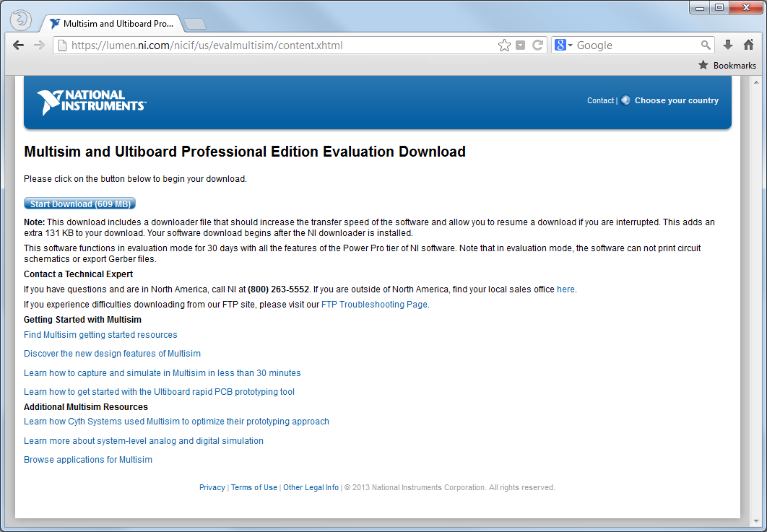The width and height of the screenshot is (767, 532).
Task: Open the Terms of Use footer link
Action: click(254, 488)
